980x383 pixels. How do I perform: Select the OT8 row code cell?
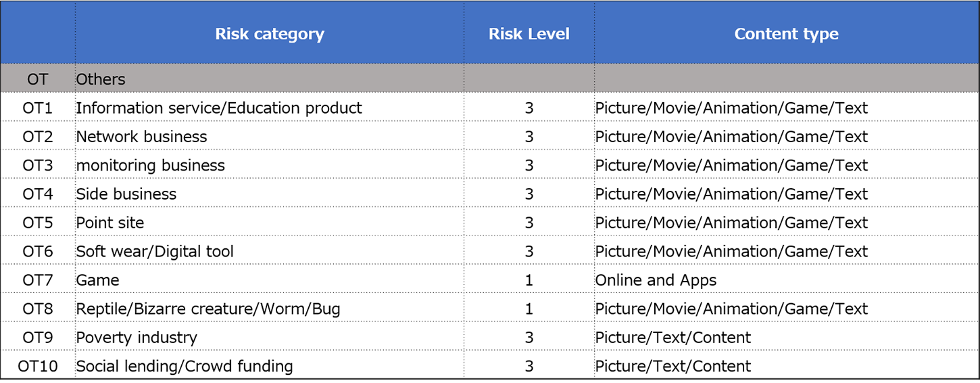coord(38,309)
